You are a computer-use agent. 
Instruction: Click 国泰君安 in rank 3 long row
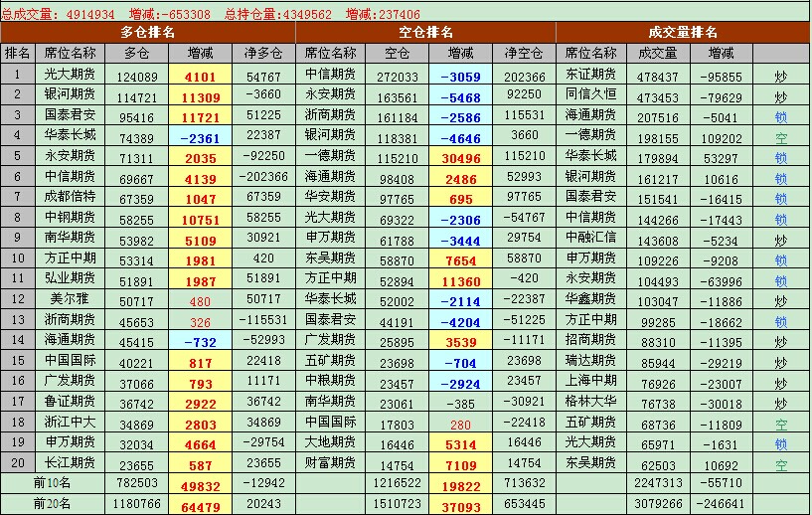[70, 114]
